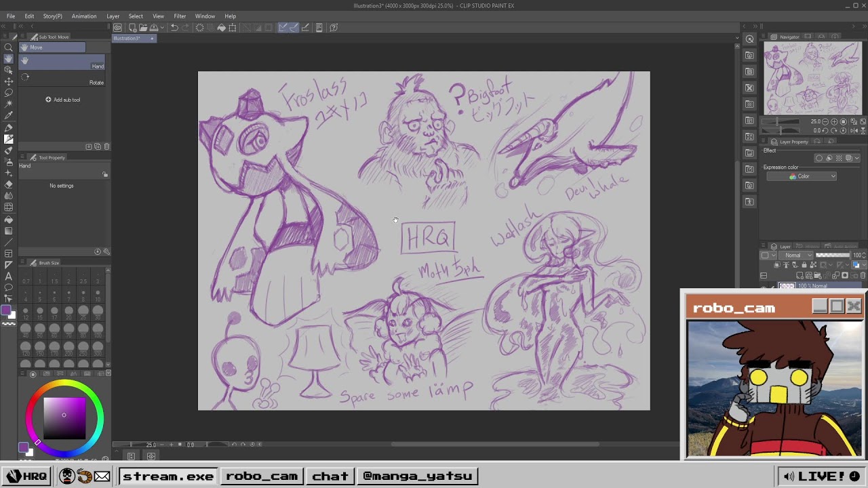This screenshot has height=488, width=868.
Task: Select the Hand sub tool
Action: (62, 62)
